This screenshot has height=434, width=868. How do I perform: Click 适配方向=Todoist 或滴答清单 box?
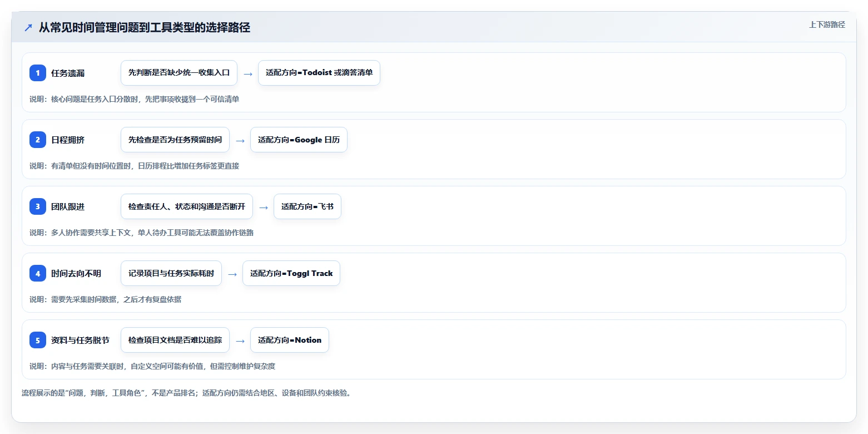click(319, 73)
